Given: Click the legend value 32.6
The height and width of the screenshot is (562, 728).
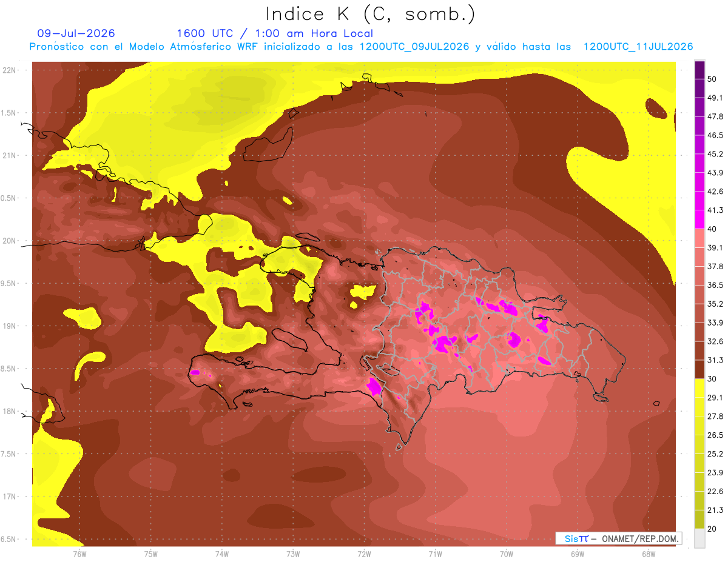Looking at the screenshot, I should pyautogui.click(x=715, y=341).
